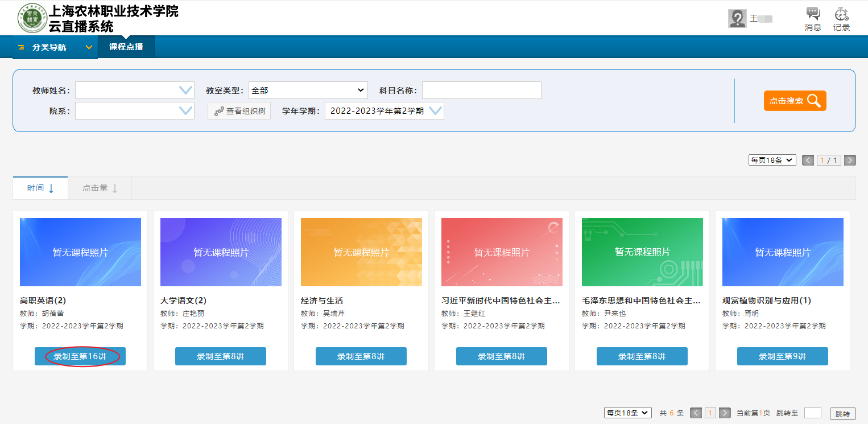Click the orange 点击搜索 button
The height and width of the screenshot is (424, 868).
(795, 101)
